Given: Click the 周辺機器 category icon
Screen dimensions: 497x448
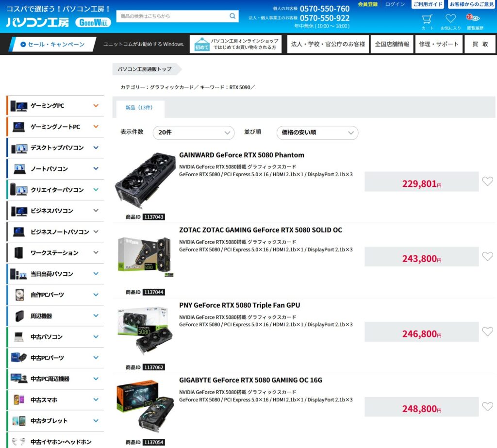Looking at the screenshot, I should [x=19, y=316].
